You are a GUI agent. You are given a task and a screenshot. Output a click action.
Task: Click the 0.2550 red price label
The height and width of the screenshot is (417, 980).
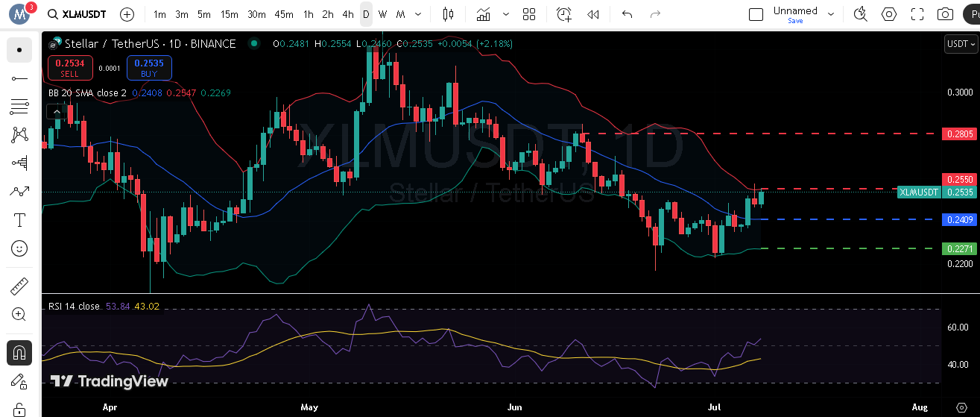(x=960, y=180)
